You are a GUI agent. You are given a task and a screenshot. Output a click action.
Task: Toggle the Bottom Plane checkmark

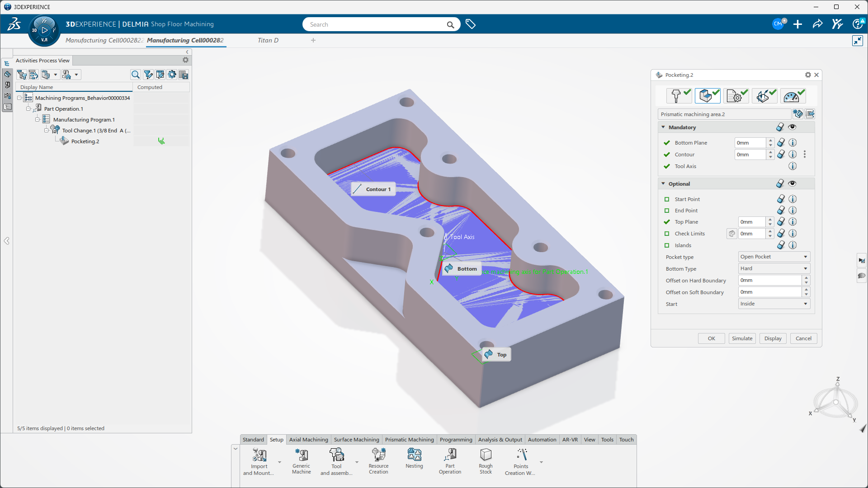pos(667,143)
